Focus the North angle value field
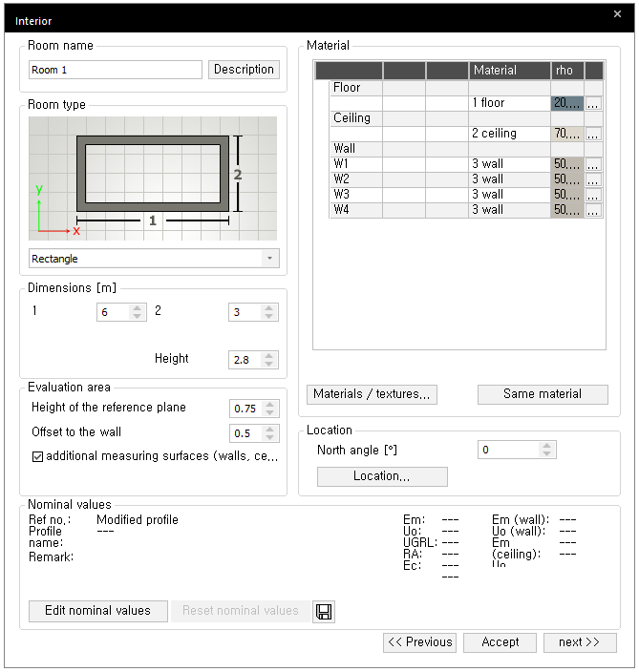Viewport: 639px width, 672px height. point(509,450)
